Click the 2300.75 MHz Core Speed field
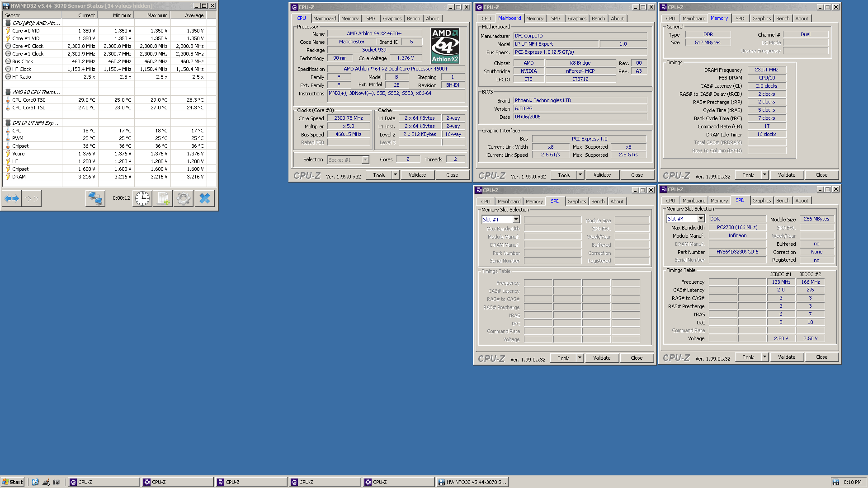 coord(349,118)
